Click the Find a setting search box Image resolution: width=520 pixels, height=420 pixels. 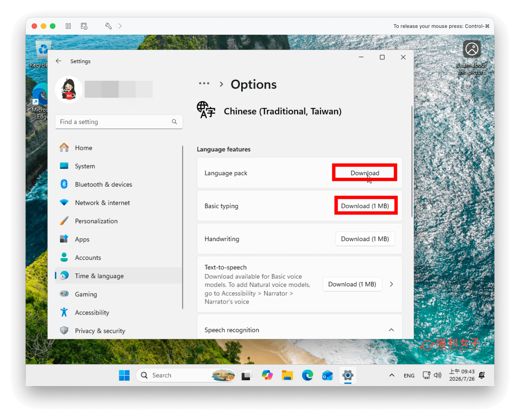click(x=119, y=122)
